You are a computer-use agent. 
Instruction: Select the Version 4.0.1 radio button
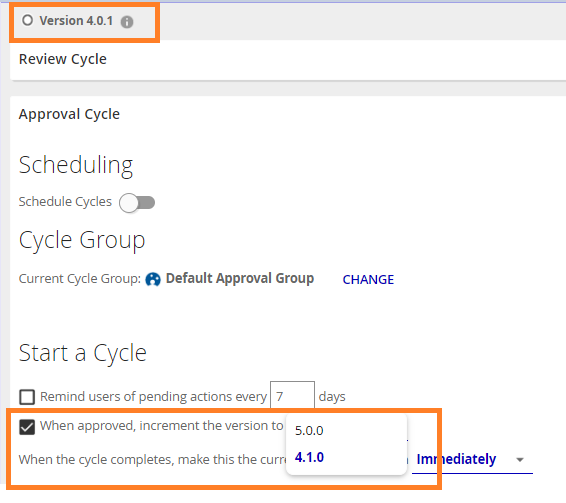point(27,20)
